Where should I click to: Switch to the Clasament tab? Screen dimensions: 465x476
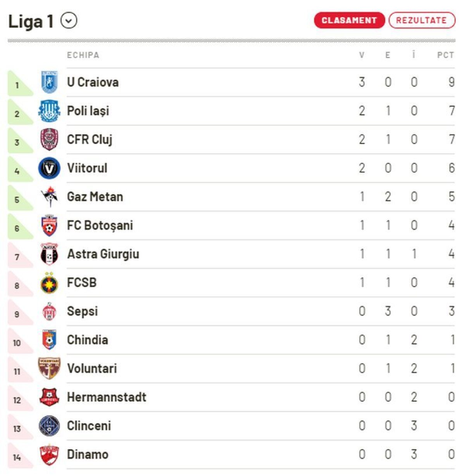349,21
